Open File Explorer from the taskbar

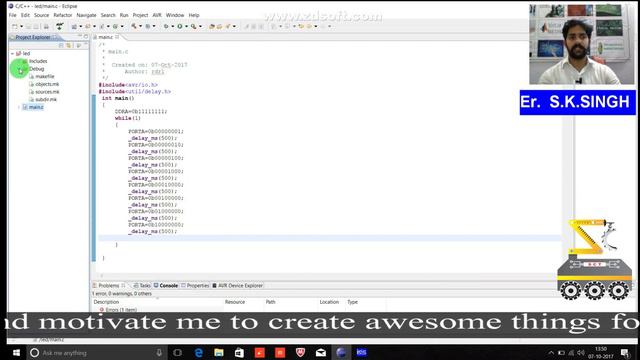click(x=219, y=353)
